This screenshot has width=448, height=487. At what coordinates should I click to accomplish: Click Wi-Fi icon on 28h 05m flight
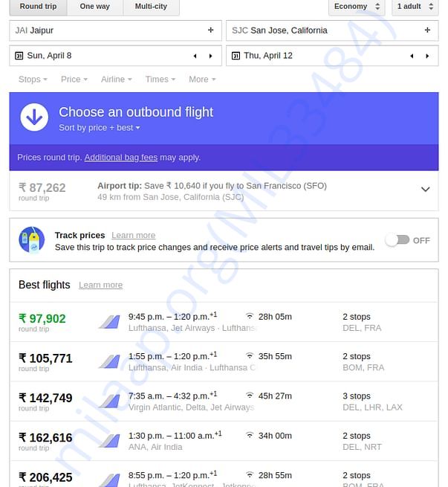[x=250, y=316]
